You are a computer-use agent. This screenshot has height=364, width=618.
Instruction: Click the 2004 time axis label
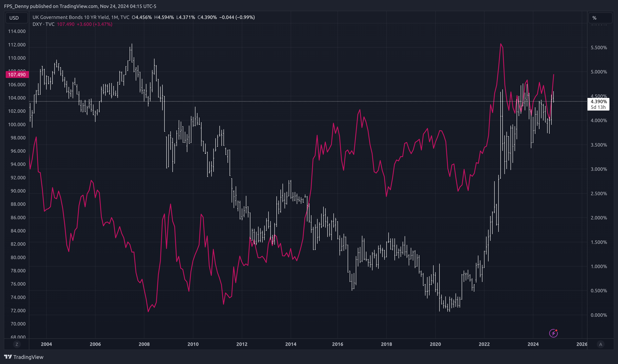tap(46, 344)
